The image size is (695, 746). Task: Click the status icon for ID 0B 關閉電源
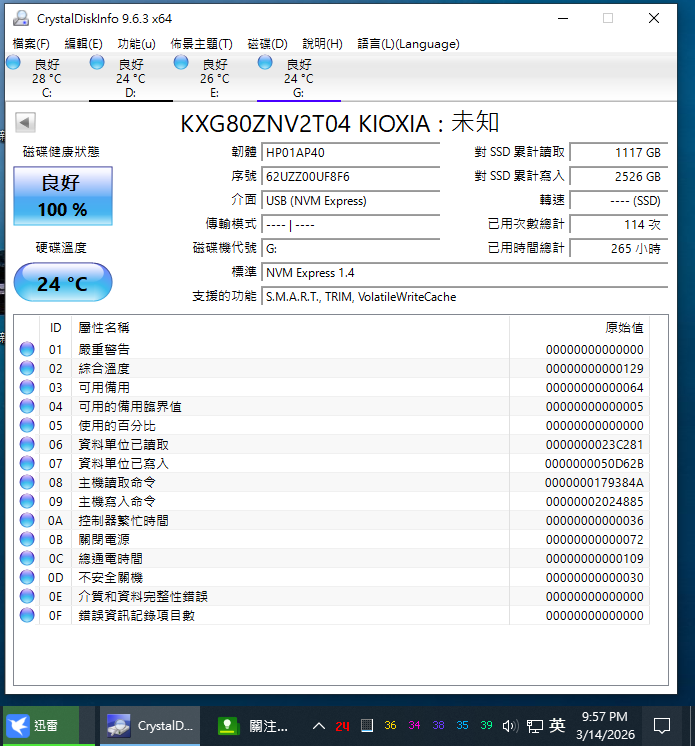[x=27, y=539]
